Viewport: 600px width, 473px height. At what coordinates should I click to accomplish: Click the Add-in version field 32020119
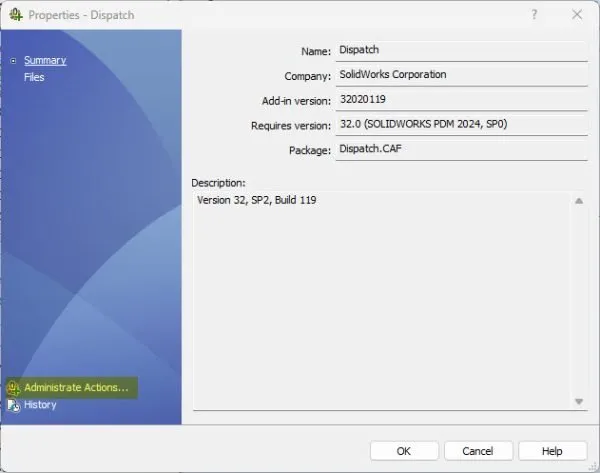point(461,99)
